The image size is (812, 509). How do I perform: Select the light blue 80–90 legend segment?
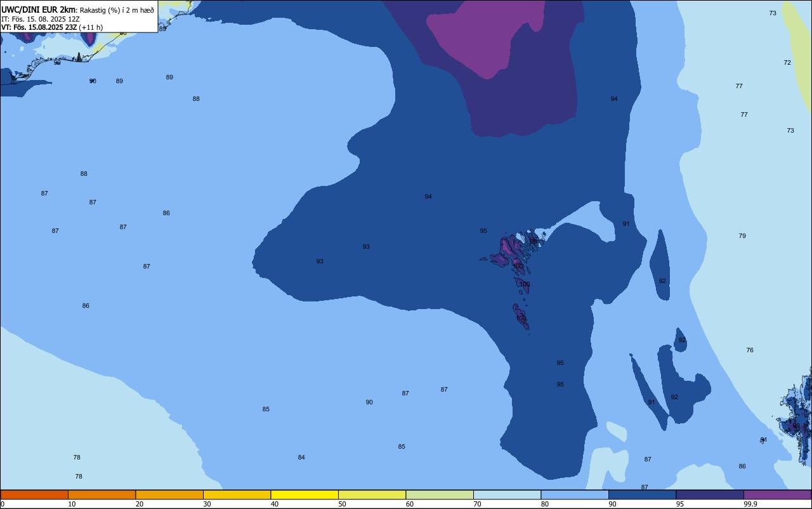click(x=575, y=494)
